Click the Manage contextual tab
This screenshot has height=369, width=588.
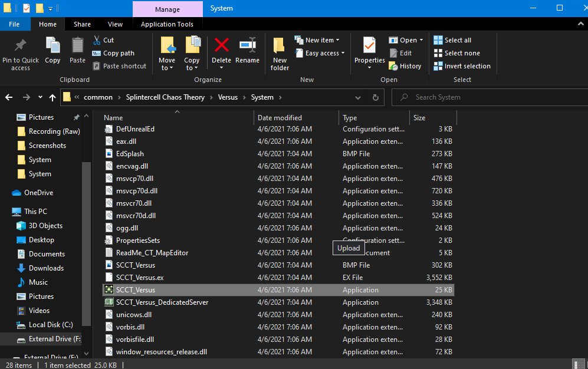click(x=167, y=9)
